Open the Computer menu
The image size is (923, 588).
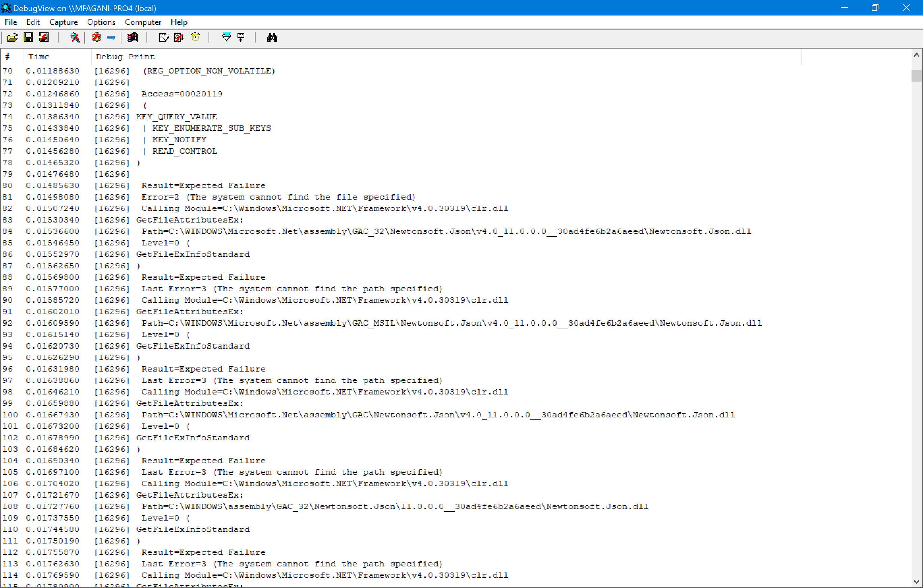(143, 22)
